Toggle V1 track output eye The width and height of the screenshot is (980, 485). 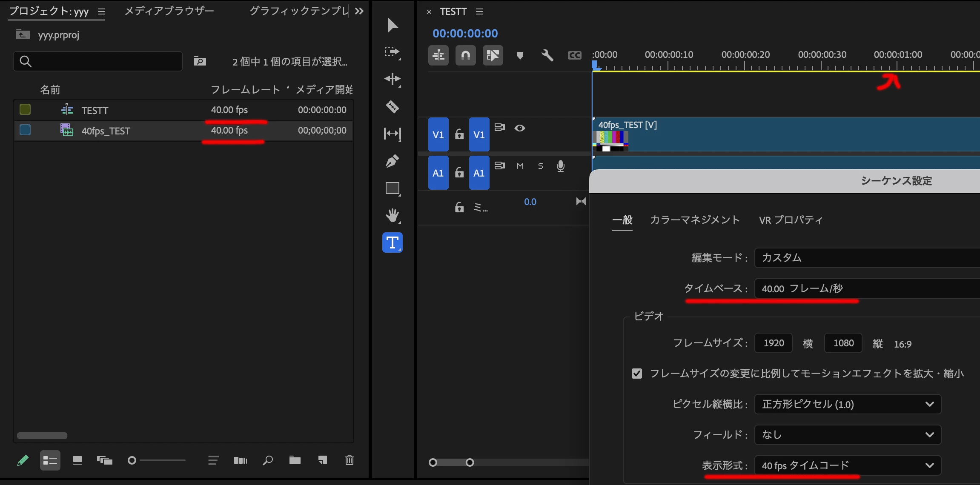[519, 128]
